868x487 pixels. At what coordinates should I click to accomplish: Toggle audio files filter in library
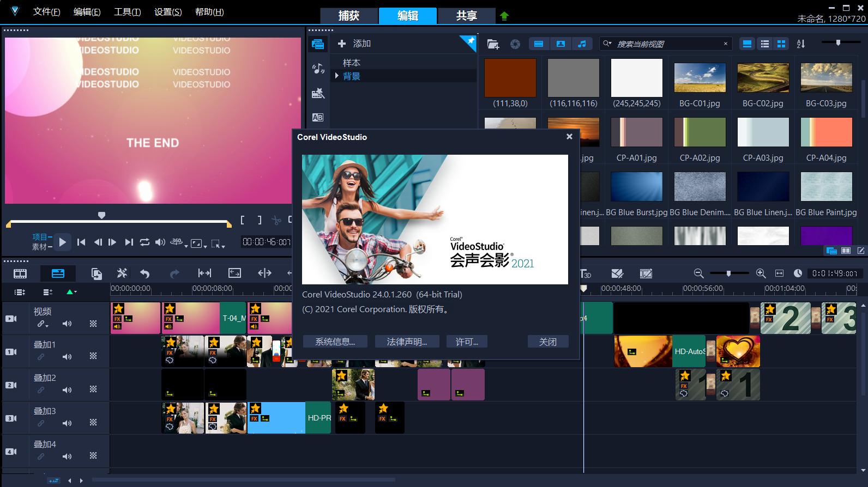tap(582, 44)
